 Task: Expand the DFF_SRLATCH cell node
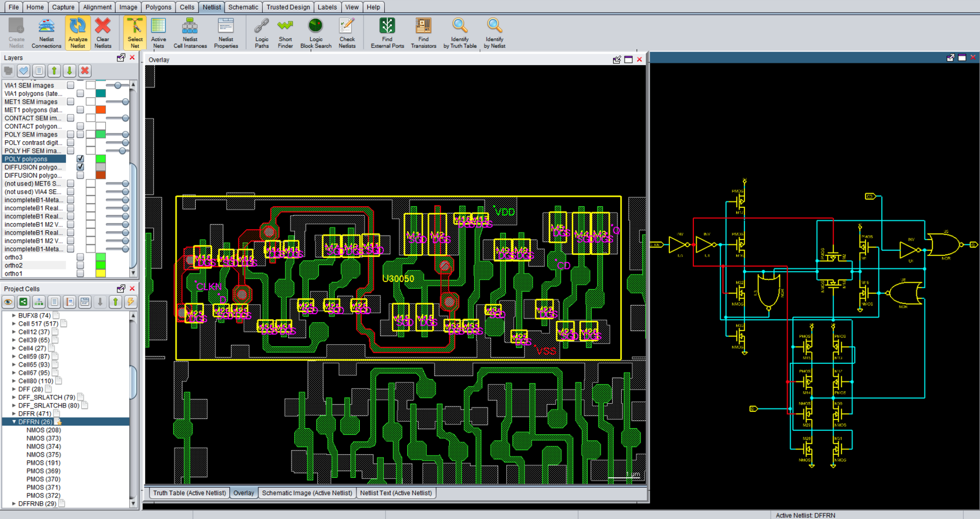(x=14, y=397)
